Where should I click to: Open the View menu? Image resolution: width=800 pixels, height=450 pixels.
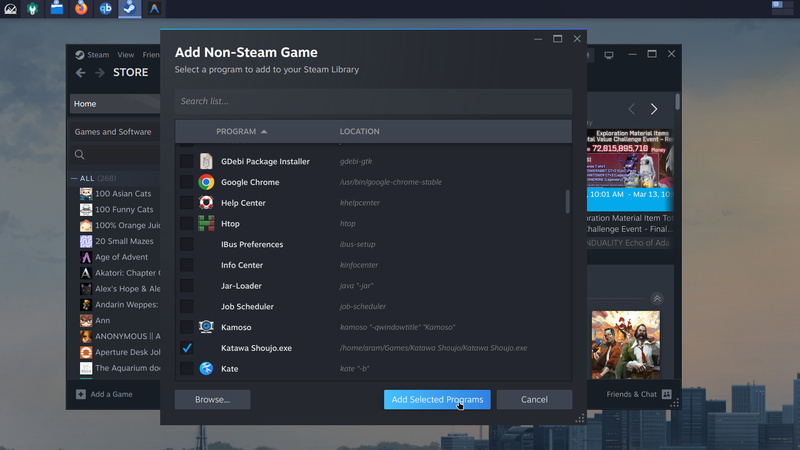click(x=126, y=55)
